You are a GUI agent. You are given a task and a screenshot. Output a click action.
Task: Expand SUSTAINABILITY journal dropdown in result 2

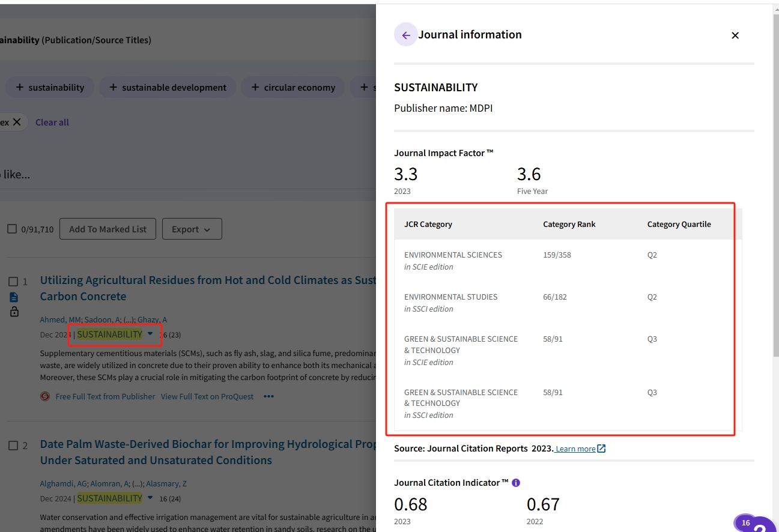150,498
